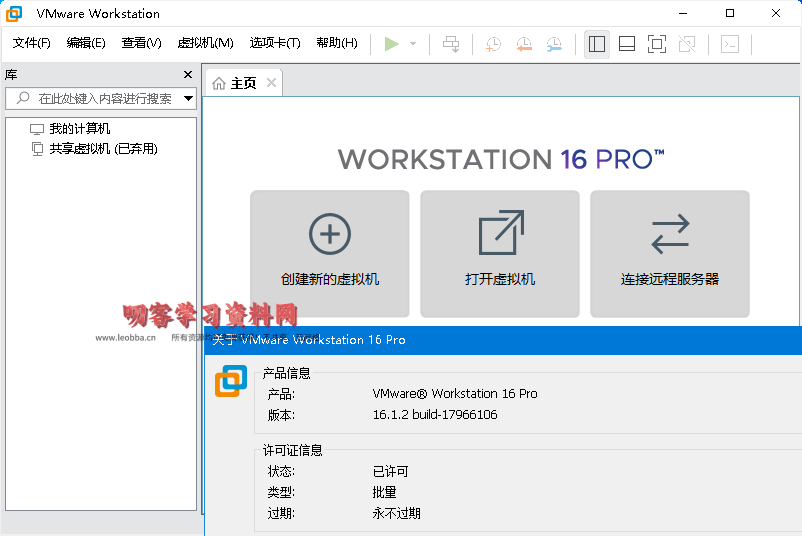Viewport: 802px width, 536px height.
Task: Click the home icon on 主页 tab
Action: click(219, 83)
